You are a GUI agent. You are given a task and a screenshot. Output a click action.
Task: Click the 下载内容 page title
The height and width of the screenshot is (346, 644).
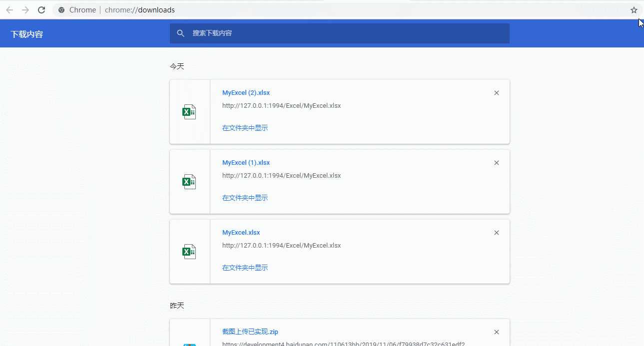(x=27, y=34)
